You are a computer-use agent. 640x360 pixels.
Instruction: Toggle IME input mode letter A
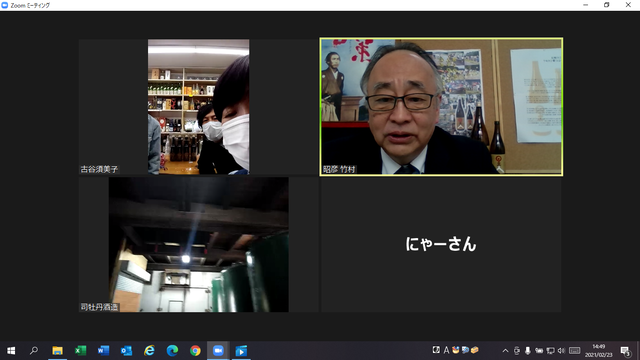pos(446,350)
